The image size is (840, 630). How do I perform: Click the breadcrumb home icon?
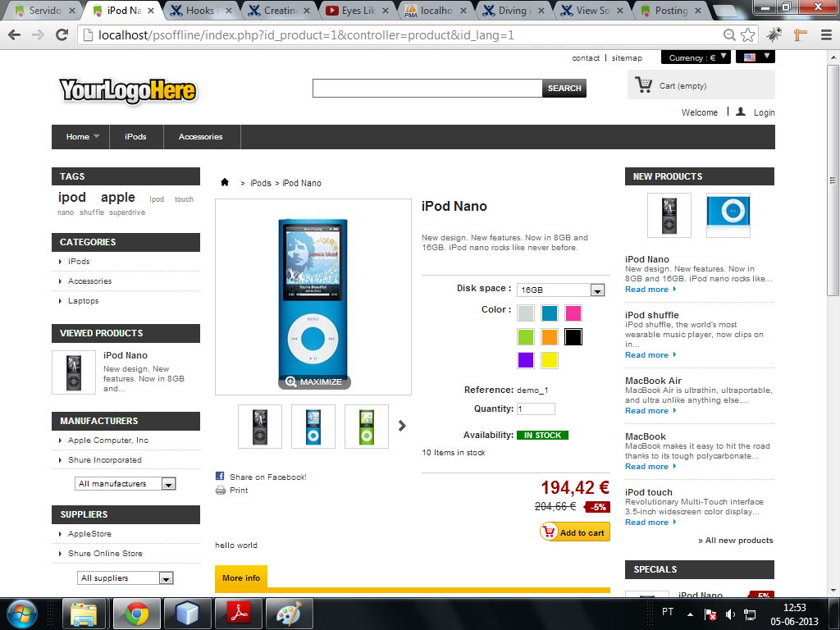coord(225,182)
